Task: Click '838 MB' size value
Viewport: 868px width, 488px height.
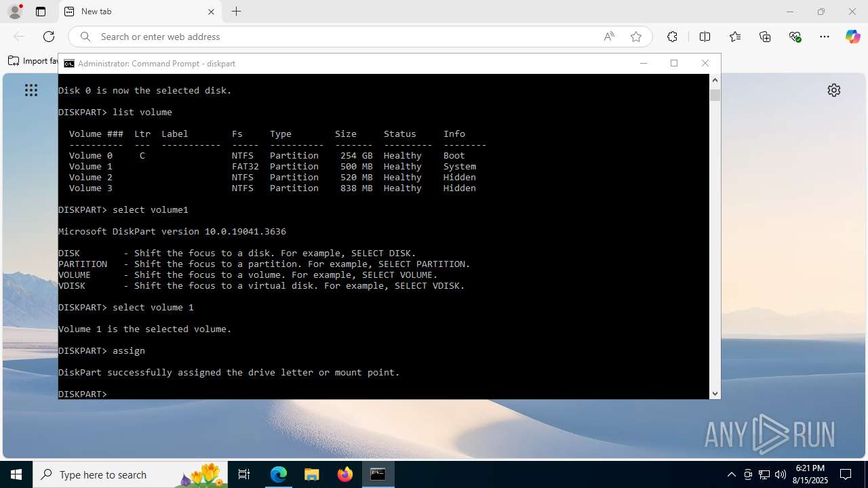Action: coord(357,188)
